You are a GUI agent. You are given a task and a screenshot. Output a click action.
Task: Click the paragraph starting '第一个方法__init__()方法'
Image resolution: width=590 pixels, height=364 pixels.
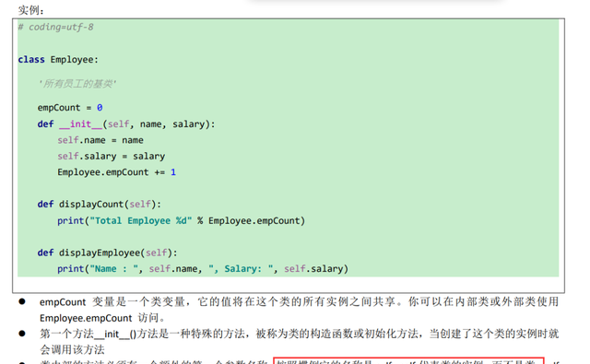click(x=299, y=342)
